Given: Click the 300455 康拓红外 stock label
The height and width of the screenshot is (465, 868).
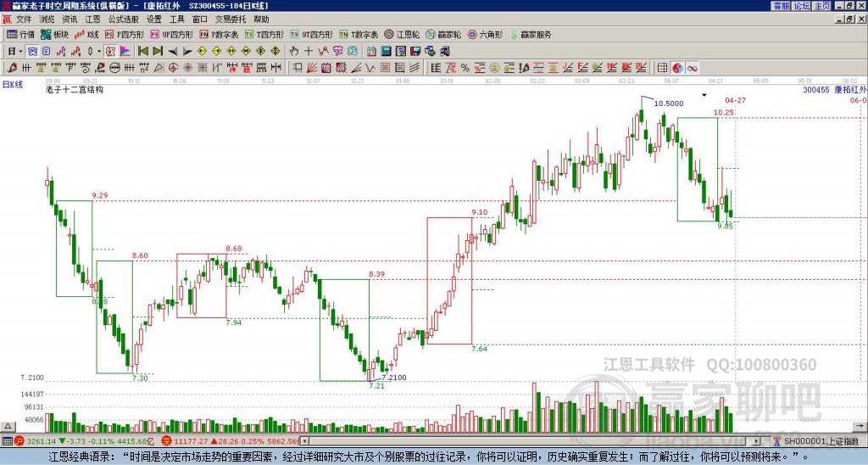Looking at the screenshot, I should pyautogui.click(x=835, y=89).
